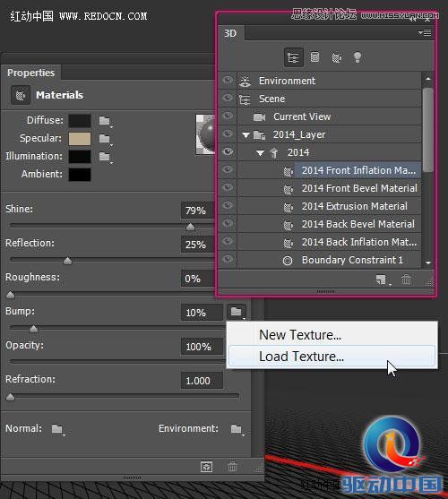Collapse the 2014_Layer group
This screenshot has height=499, width=448.
pos(246,135)
